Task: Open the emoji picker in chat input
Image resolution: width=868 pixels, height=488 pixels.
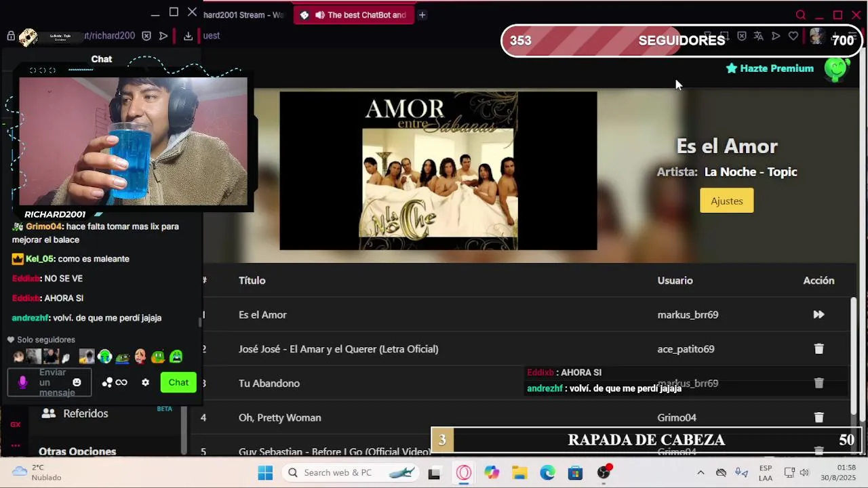Action: click(77, 382)
